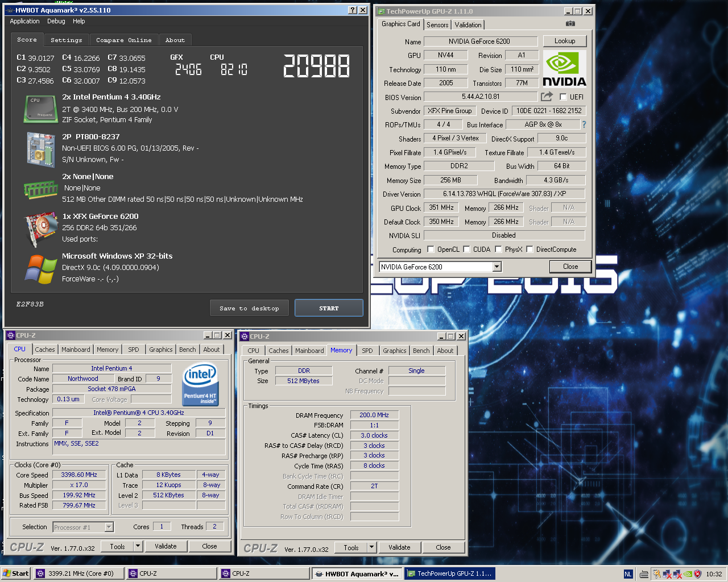Click the NL language indicator in the tray
The height and width of the screenshot is (582, 728).
click(628, 574)
